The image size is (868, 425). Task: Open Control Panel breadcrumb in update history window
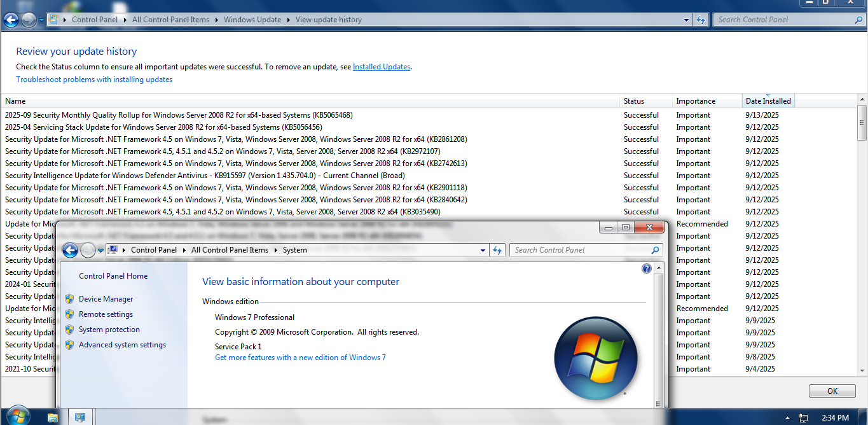[95, 20]
